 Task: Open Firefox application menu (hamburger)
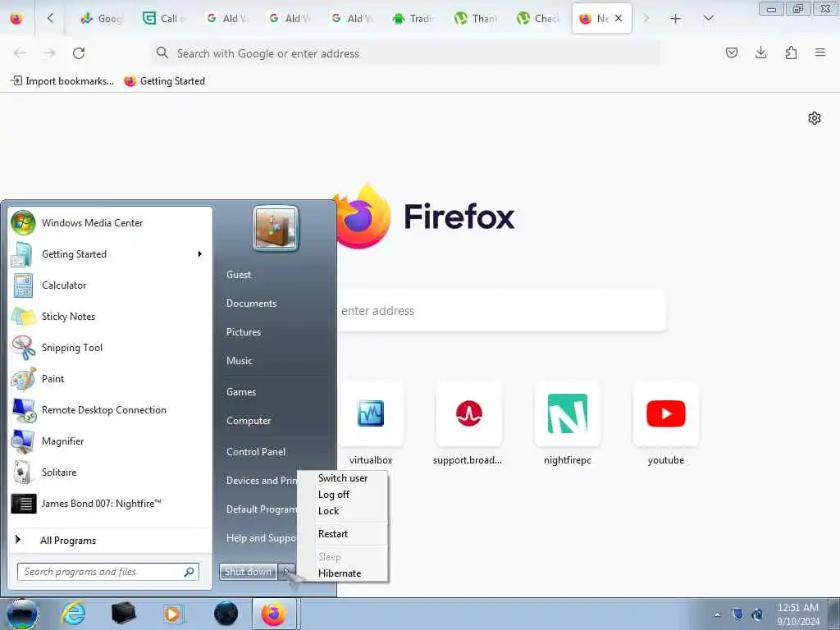pyautogui.click(x=819, y=52)
